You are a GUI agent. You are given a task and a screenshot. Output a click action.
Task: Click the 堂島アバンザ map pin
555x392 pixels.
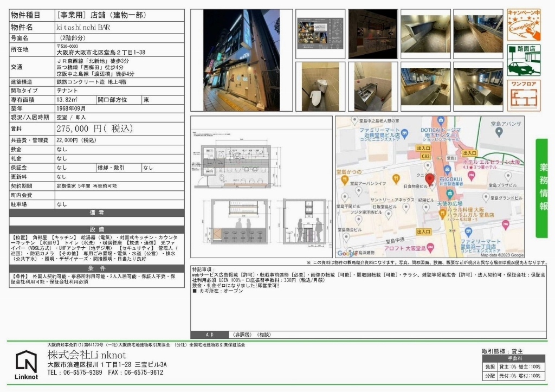click(499, 132)
